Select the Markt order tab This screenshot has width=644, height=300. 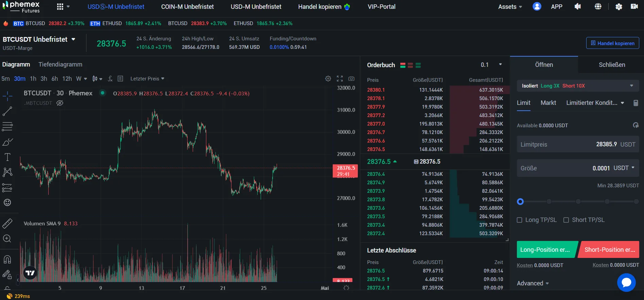548,103
